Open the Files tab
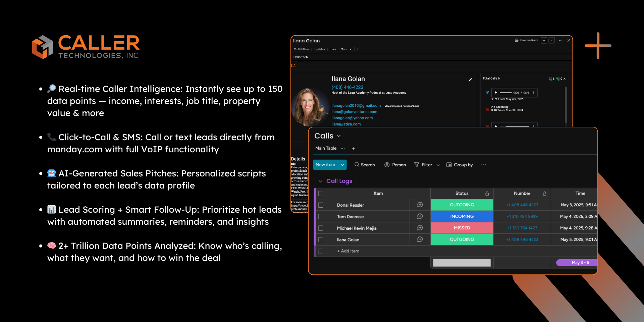The image size is (644, 322). tap(333, 49)
